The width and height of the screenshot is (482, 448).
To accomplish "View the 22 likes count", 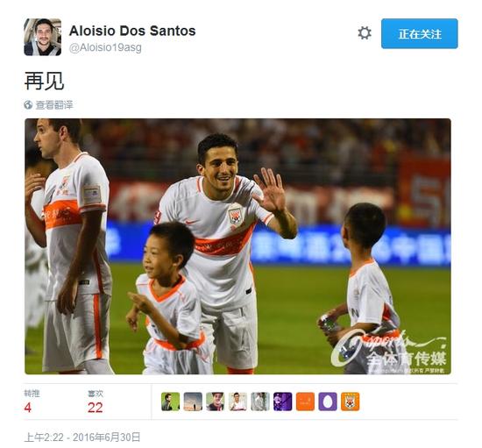I will 95,408.
